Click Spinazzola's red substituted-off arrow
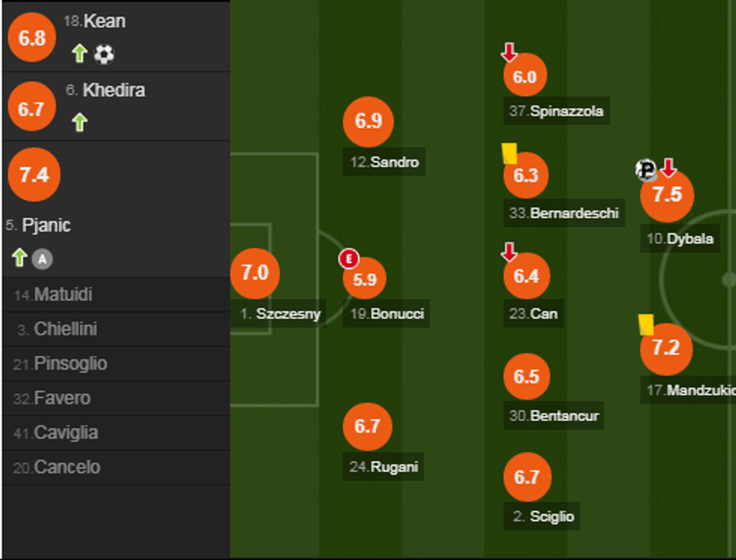736x560 pixels. [x=509, y=53]
